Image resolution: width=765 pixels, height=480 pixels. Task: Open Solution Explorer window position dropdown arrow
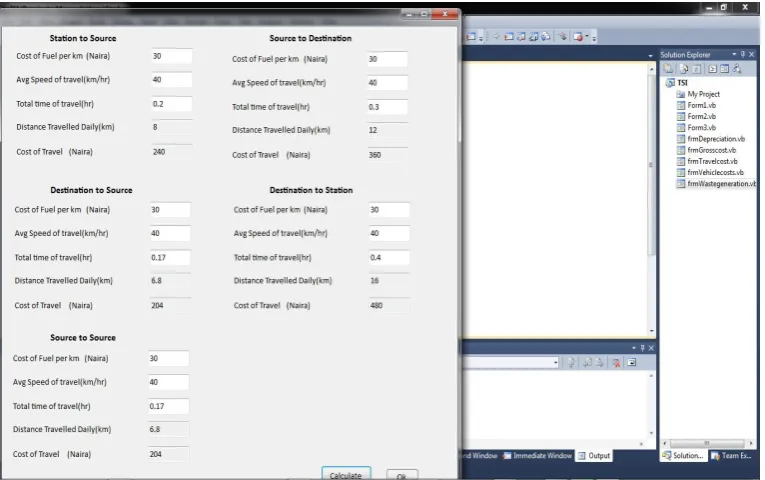tap(734, 55)
